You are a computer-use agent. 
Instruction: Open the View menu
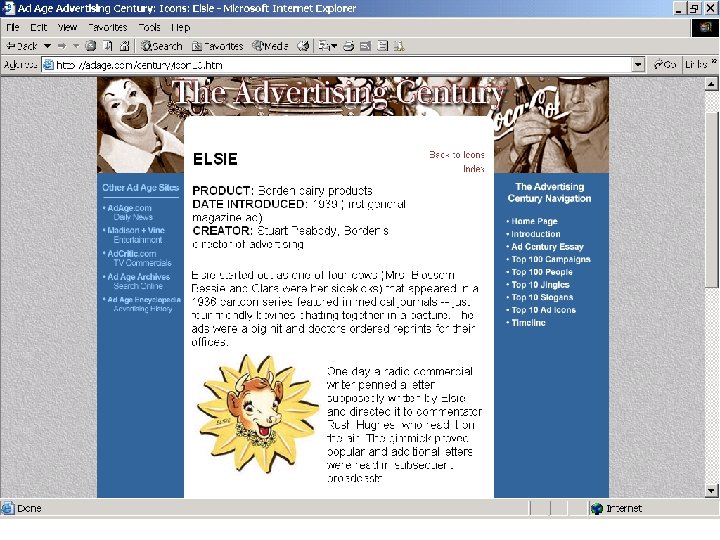(67, 28)
